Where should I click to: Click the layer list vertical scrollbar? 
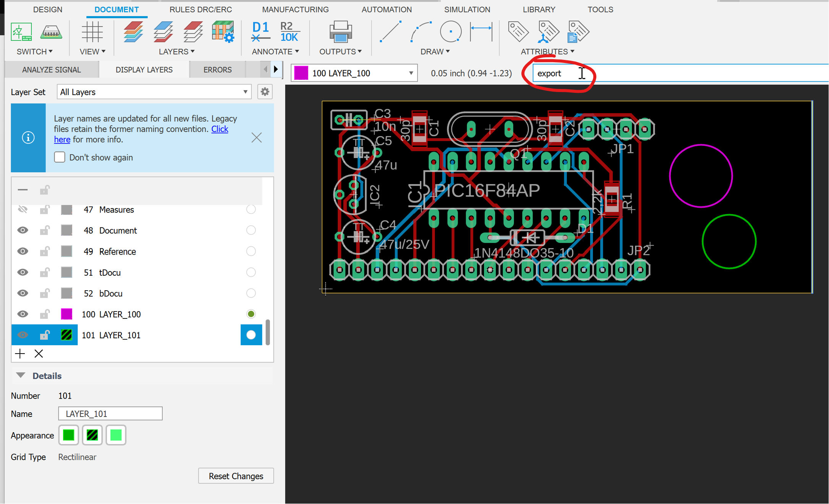(267, 333)
